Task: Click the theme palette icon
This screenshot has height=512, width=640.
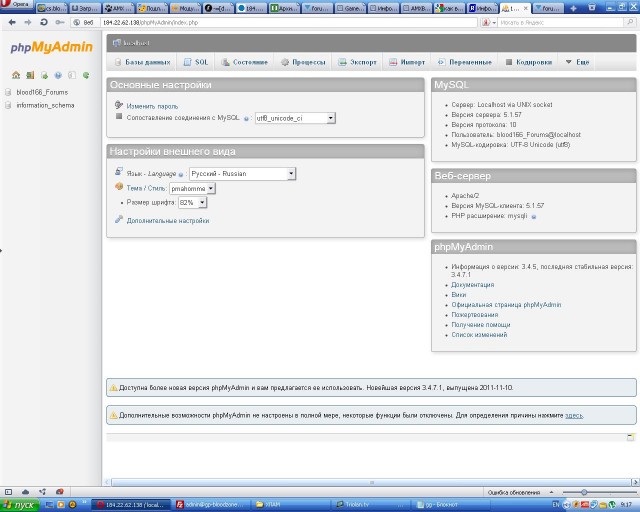Action: [119, 187]
